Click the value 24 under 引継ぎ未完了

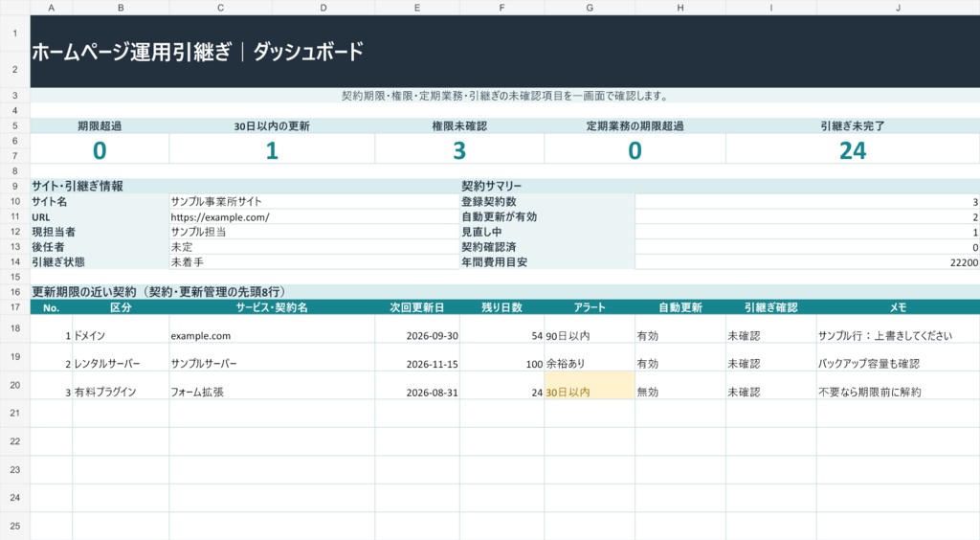(853, 150)
